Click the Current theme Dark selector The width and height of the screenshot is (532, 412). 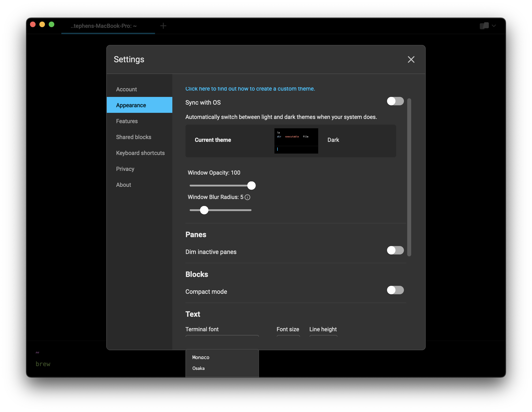[291, 141]
